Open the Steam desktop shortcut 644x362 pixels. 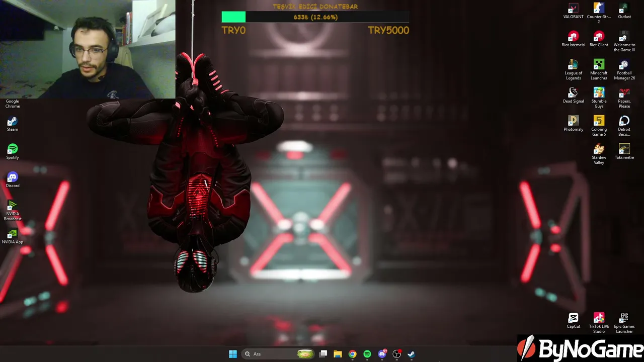(x=13, y=124)
